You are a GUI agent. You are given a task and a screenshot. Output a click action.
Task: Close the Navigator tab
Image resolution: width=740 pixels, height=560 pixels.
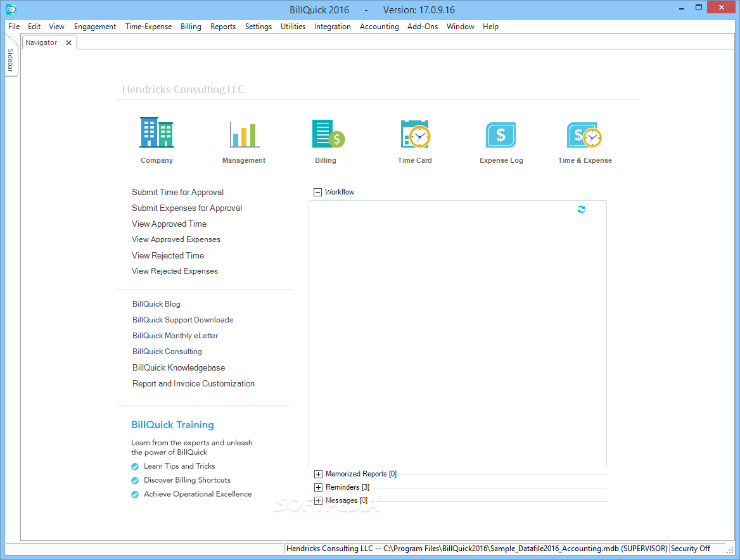point(68,42)
